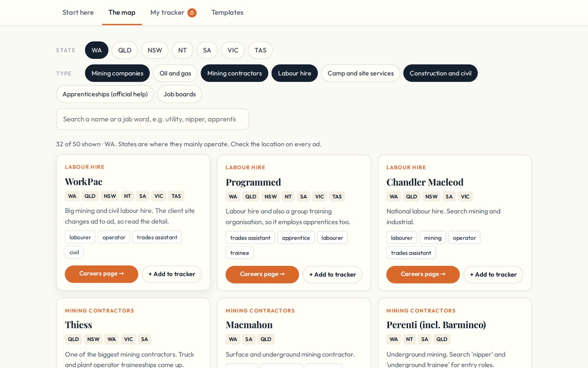This screenshot has width=588, height=368.
Task: Click the TAS state tag on Programmed card
Action: [337, 197]
